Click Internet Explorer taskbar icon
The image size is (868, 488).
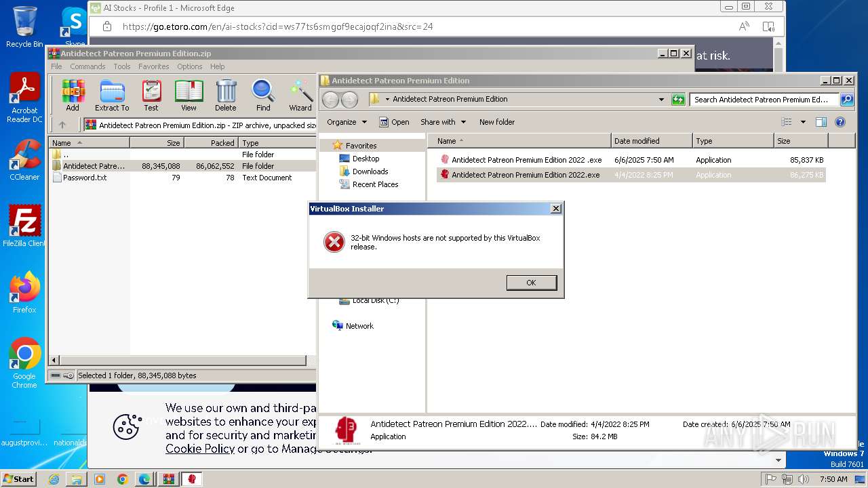tap(54, 479)
